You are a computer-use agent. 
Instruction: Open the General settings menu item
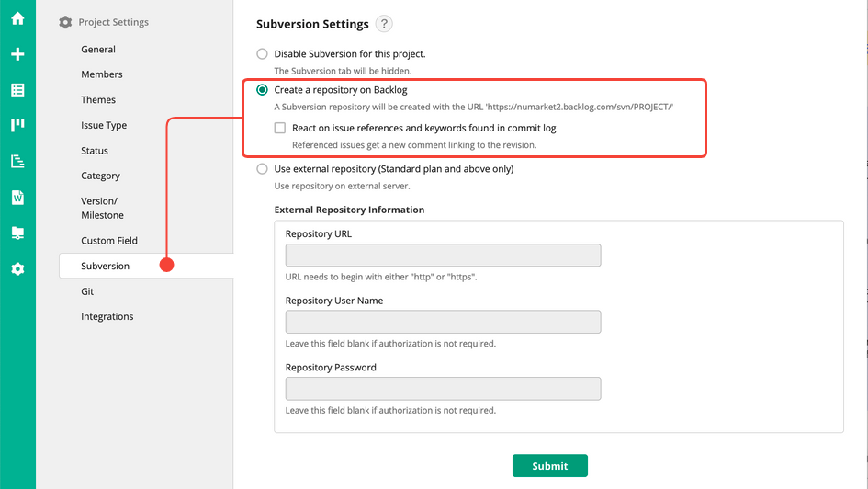coord(98,50)
